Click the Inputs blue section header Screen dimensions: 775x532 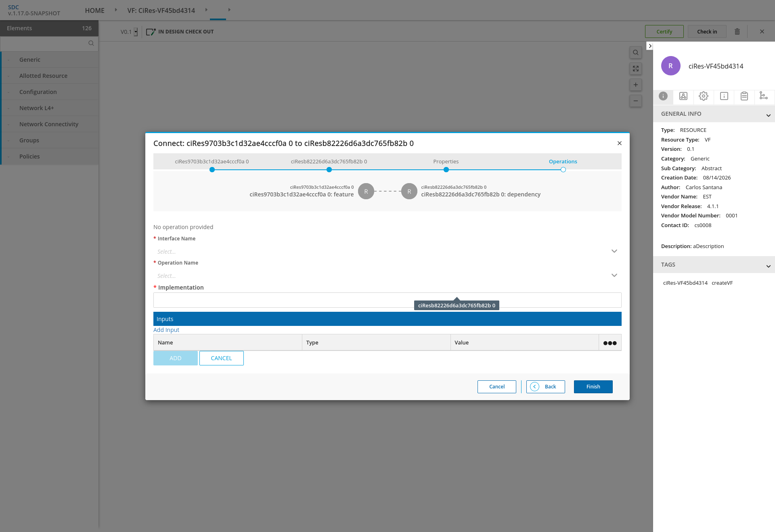387,319
